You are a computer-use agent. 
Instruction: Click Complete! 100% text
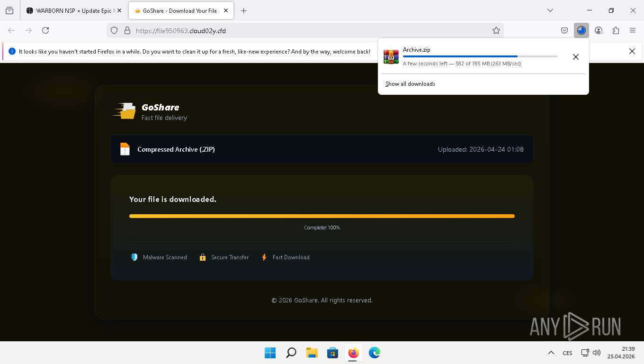click(322, 227)
